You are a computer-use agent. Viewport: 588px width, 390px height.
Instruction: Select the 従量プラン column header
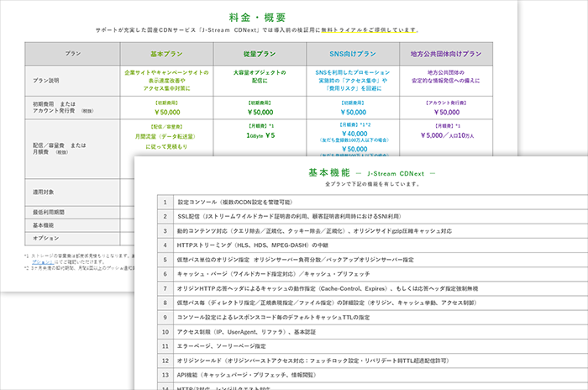(260, 54)
